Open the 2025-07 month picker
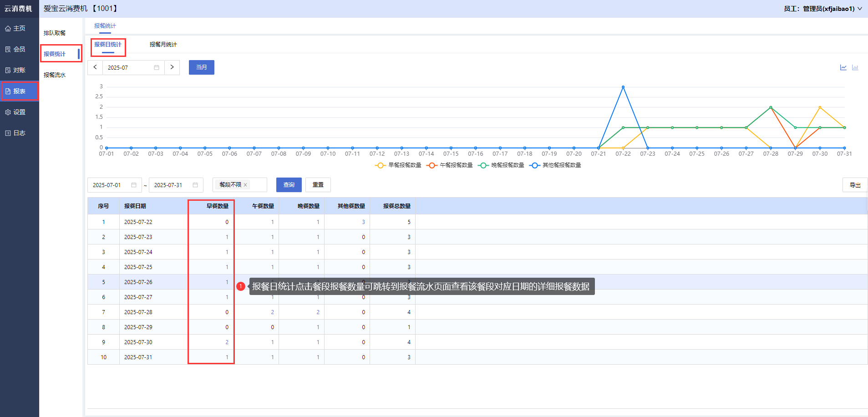868x417 pixels. [133, 67]
